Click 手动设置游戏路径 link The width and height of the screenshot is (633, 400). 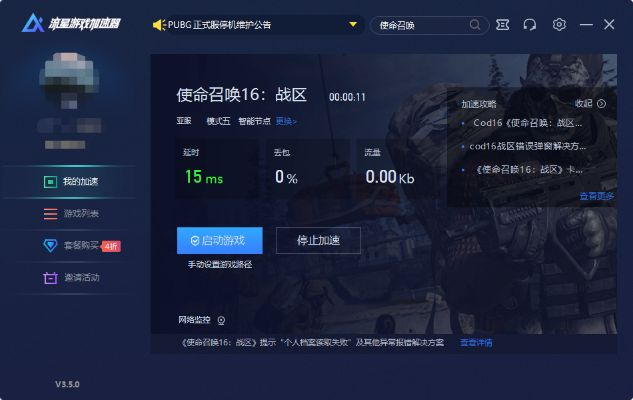219,265
